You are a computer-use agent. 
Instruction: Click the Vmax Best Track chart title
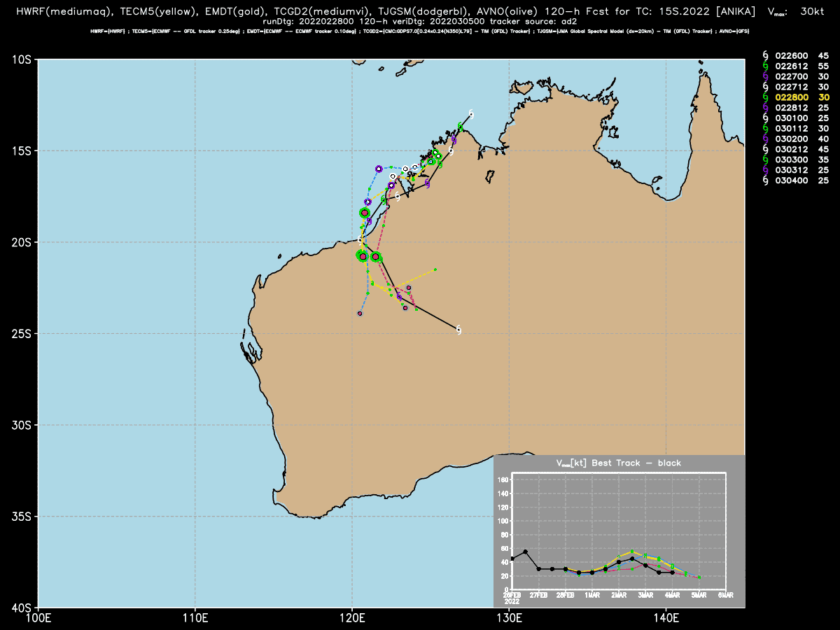tap(618, 463)
